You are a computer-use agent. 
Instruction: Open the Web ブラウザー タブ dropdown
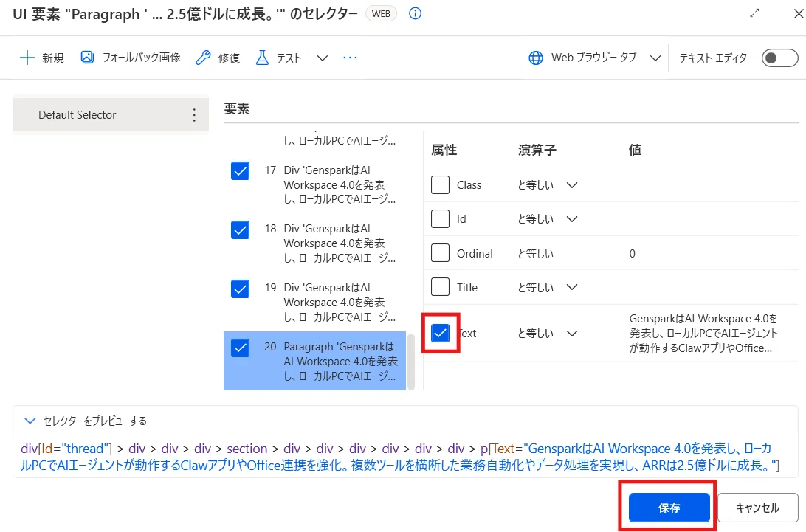[655, 58]
